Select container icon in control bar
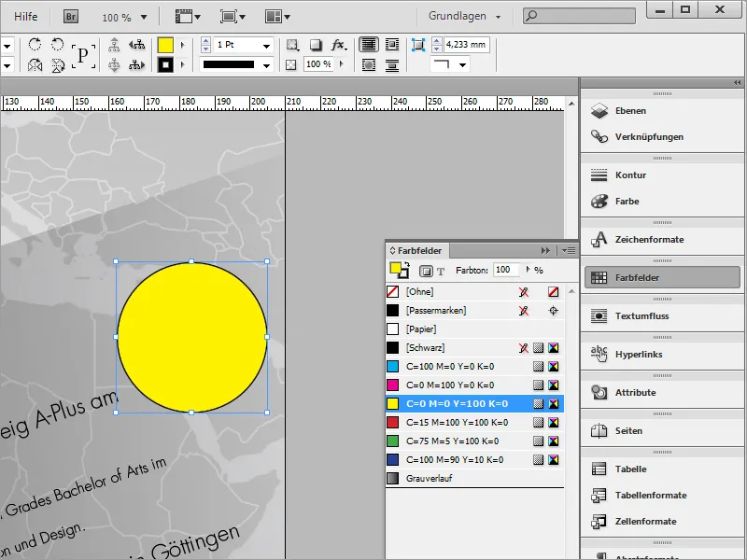 click(114, 45)
